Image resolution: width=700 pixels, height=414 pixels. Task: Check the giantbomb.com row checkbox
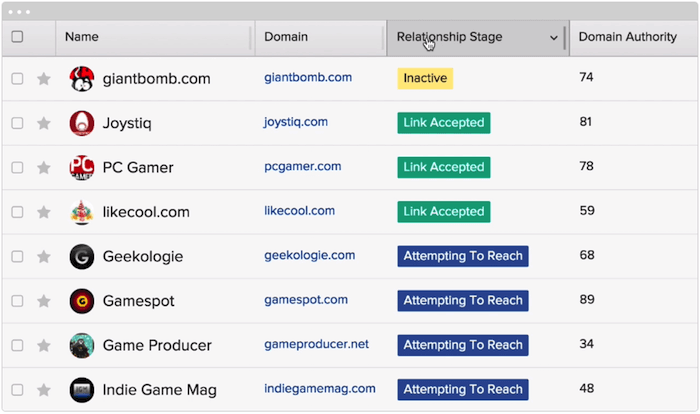pos(17,79)
